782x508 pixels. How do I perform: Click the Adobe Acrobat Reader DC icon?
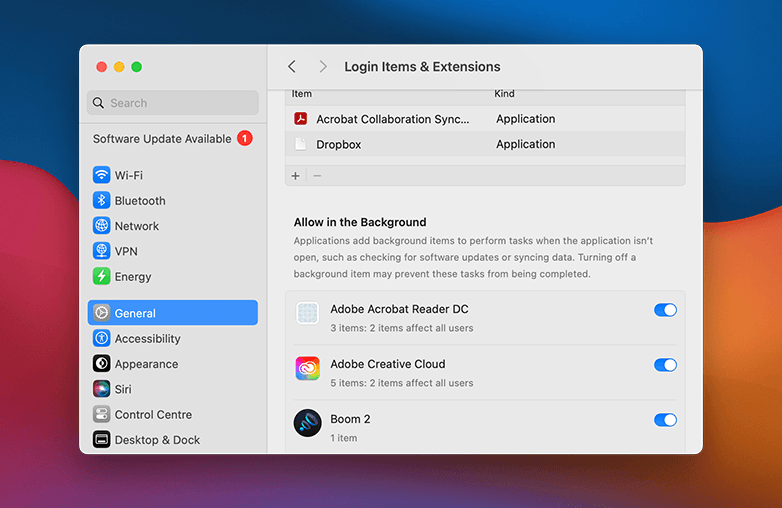coord(307,314)
